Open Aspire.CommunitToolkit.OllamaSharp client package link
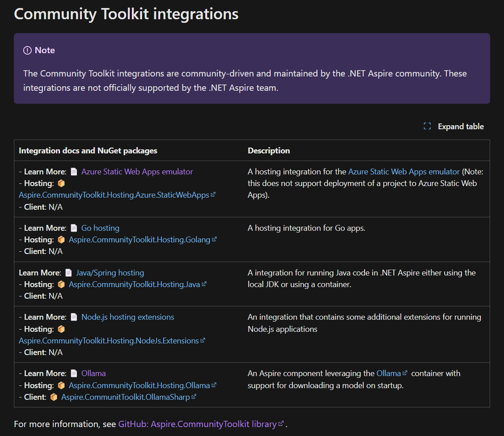 click(126, 397)
